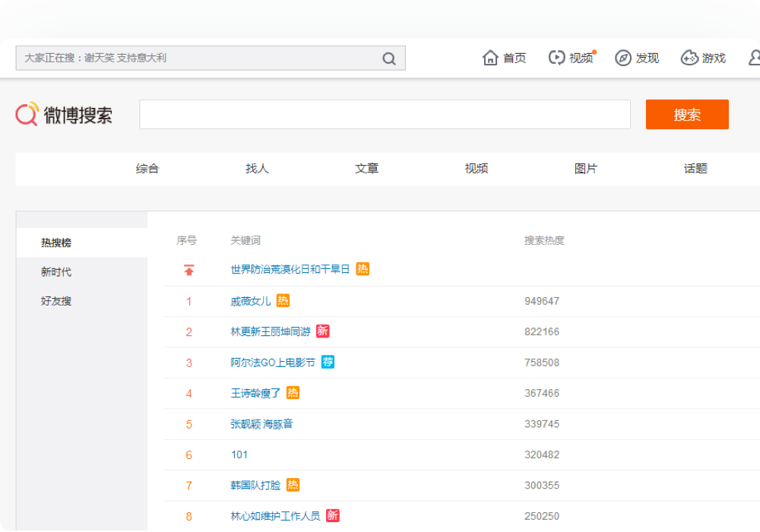The height and width of the screenshot is (532, 760).
Task: Click the red pinned-to-top arrow icon
Action: click(x=189, y=270)
